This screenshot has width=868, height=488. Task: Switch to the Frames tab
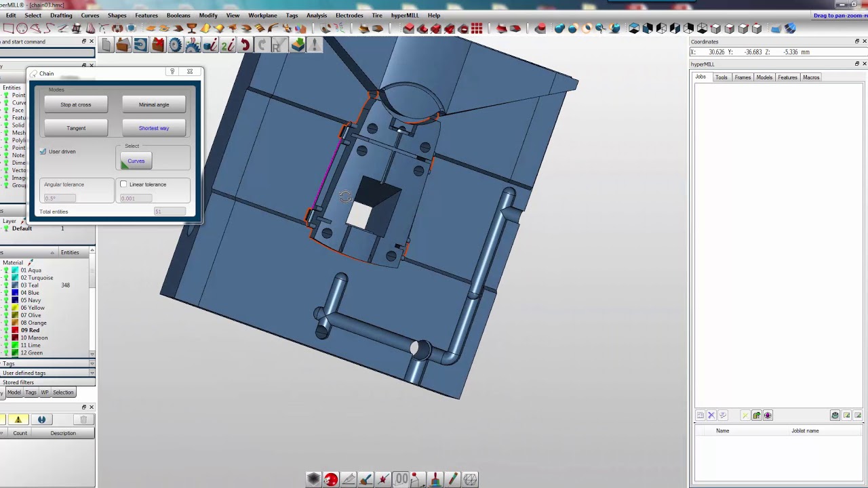pyautogui.click(x=743, y=77)
